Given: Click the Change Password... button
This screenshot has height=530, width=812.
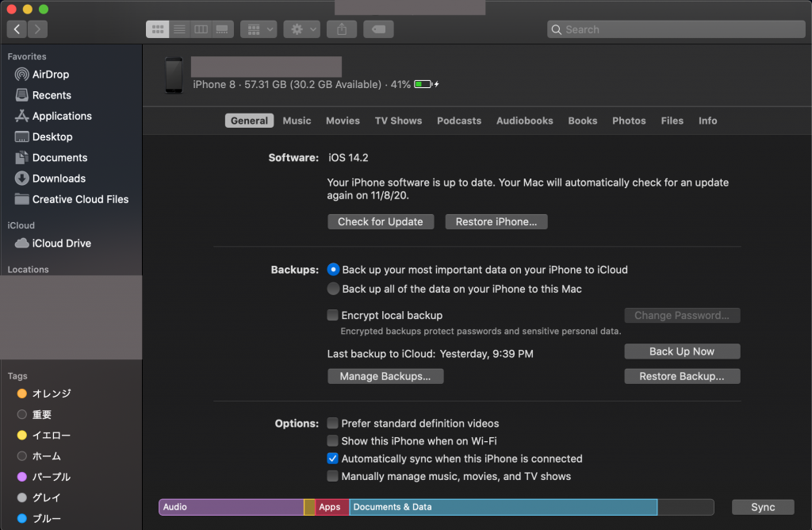Looking at the screenshot, I should click(x=682, y=316).
